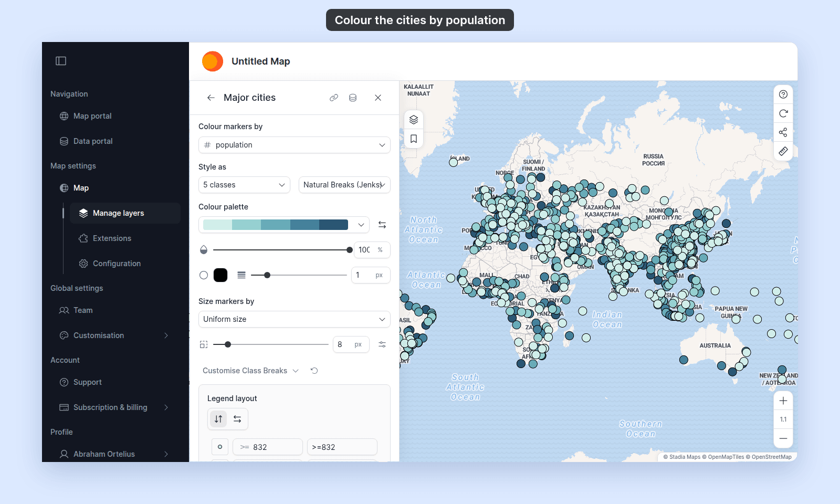The width and height of the screenshot is (840, 504).
Task: Open the help question mark button
Action: coord(783,94)
